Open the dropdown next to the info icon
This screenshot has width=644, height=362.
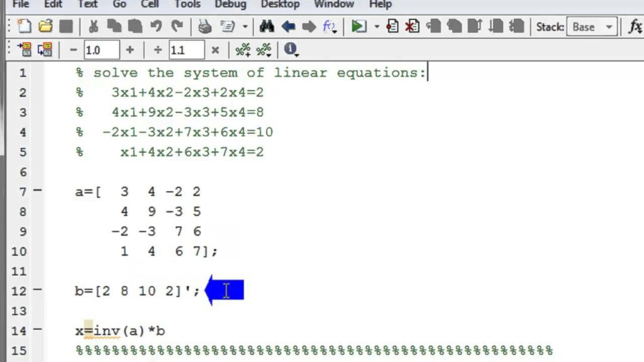click(296, 53)
